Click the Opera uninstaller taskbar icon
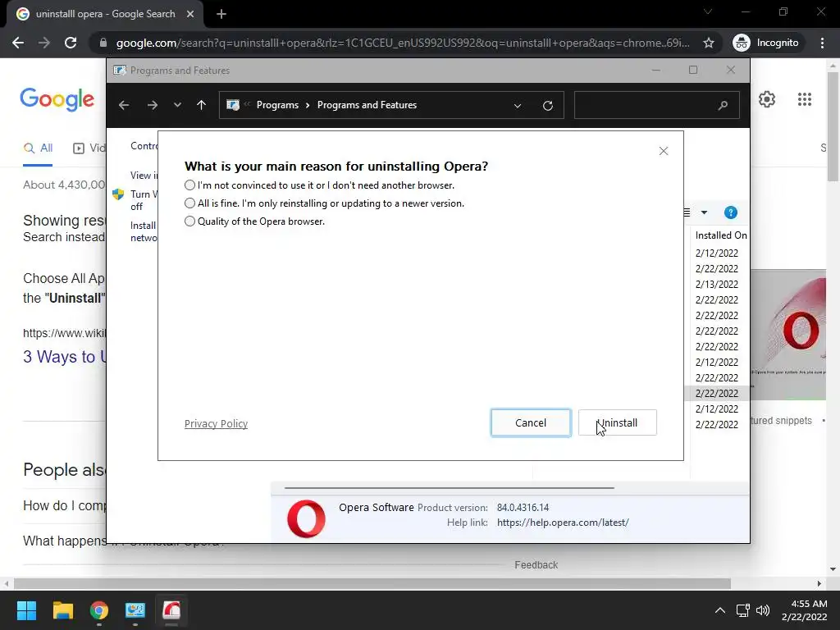The image size is (840, 630). pos(171,610)
